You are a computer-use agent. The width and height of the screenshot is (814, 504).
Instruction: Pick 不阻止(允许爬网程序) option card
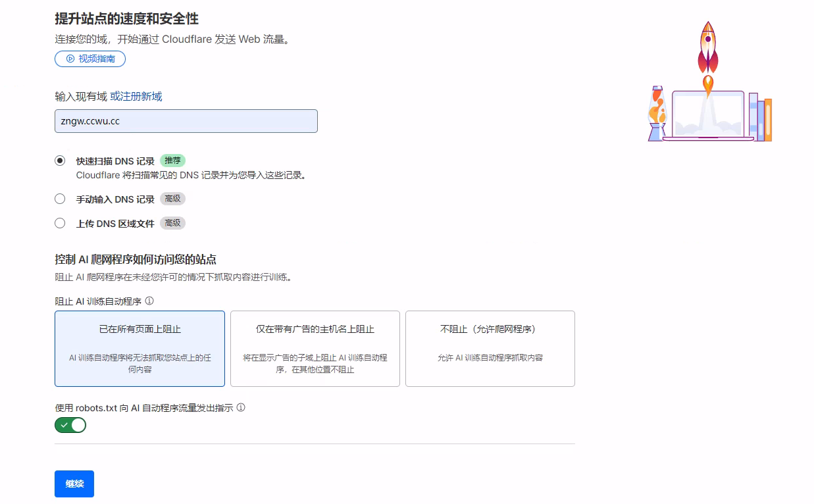pyautogui.click(x=490, y=348)
